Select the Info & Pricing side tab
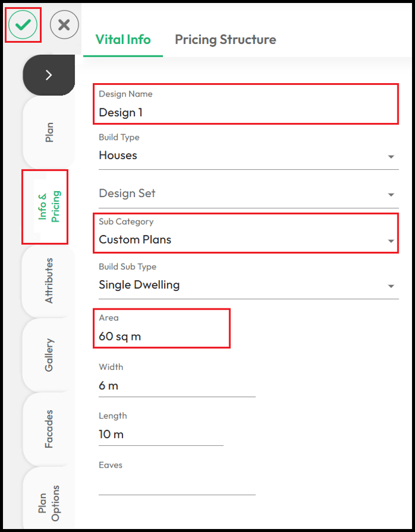Viewport: 415px width, 532px height. [x=49, y=207]
